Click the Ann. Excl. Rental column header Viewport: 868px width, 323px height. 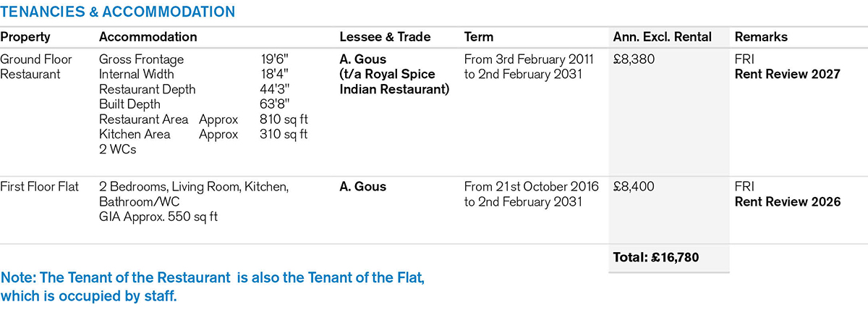(x=662, y=37)
